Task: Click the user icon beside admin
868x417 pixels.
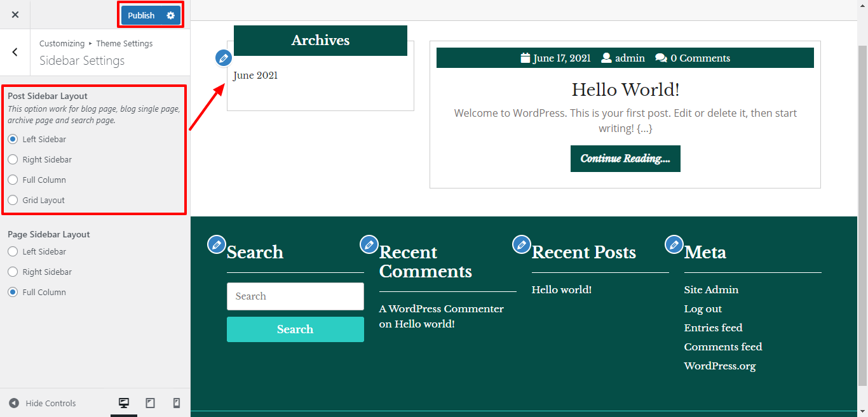Action: point(606,58)
